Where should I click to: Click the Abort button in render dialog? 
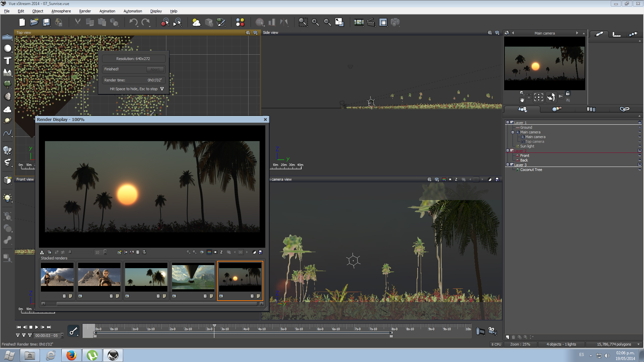155,69
